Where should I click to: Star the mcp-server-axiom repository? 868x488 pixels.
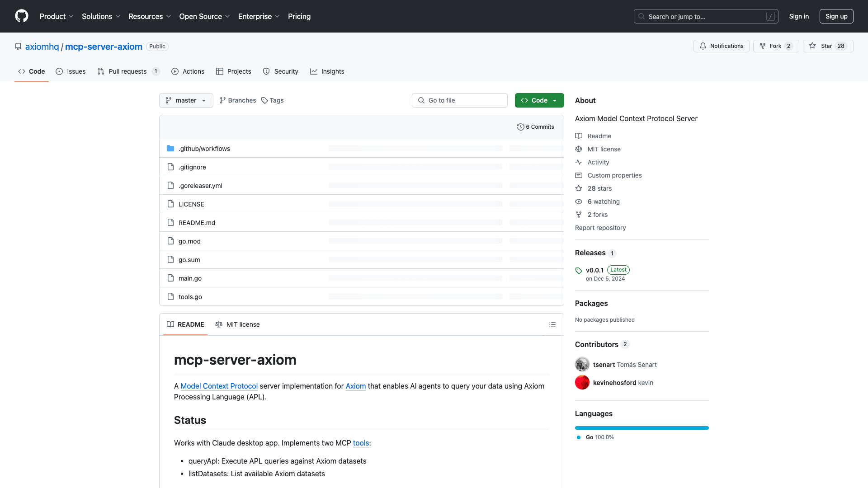(828, 46)
